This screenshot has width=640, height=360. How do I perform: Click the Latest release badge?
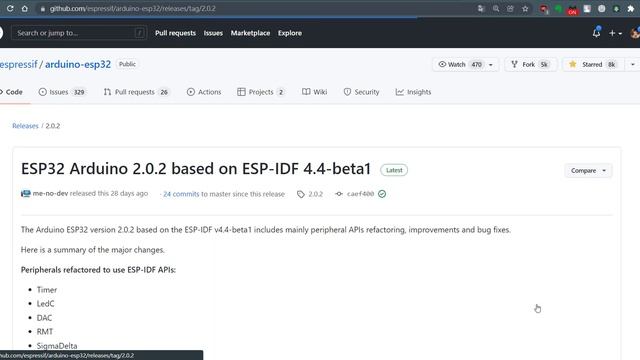click(x=394, y=170)
